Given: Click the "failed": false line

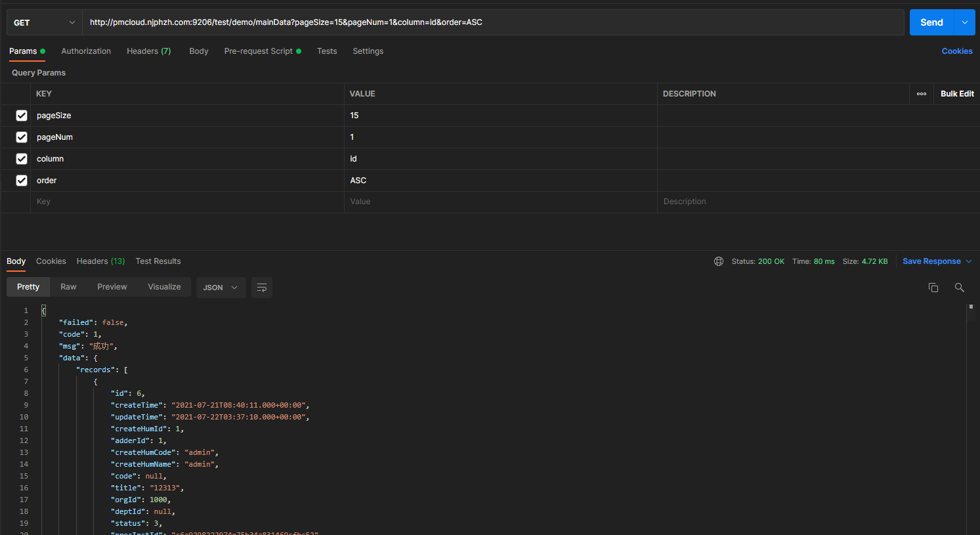Looking at the screenshot, I should pos(93,322).
